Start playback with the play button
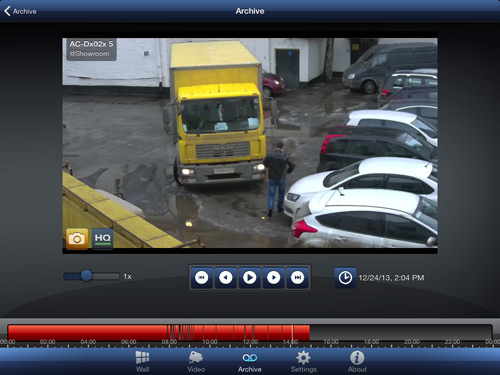Screen dimensions: 500x375 (250, 277)
